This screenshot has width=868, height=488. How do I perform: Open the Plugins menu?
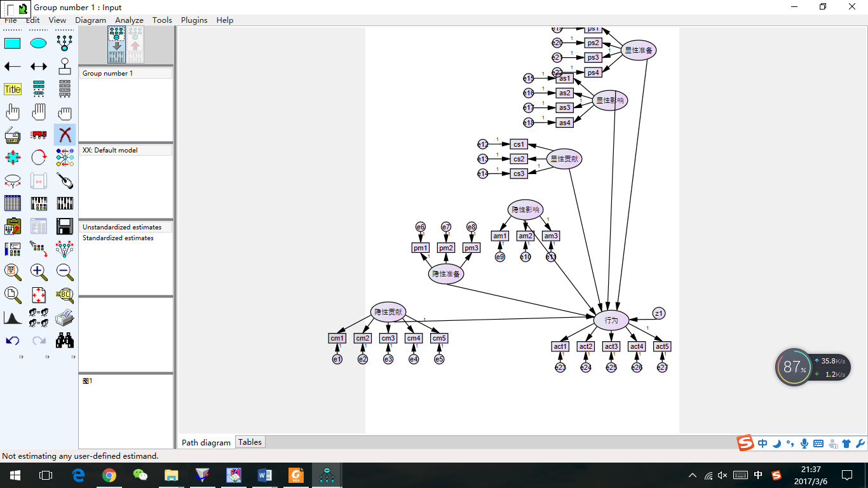194,20
